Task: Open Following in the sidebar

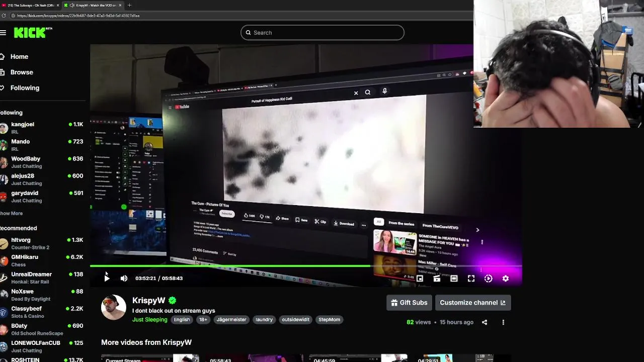Action: (25, 88)
